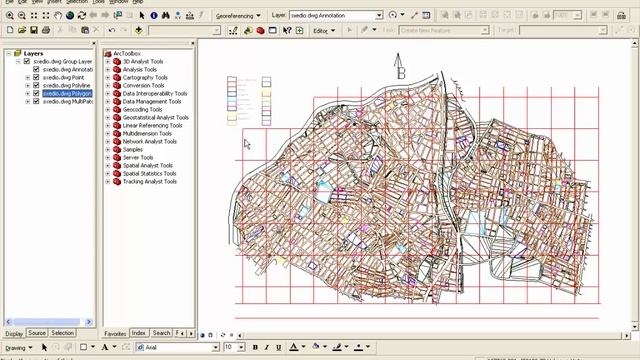Toggle sxedio.dwg MultiPatch layer checkbox
640x360 pixels.
point(36,101)
